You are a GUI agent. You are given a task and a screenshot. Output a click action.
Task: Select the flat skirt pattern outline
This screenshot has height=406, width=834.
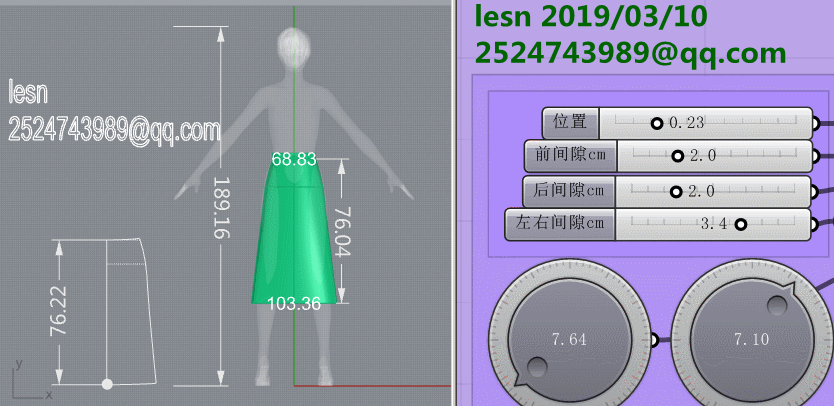point(131,311)
